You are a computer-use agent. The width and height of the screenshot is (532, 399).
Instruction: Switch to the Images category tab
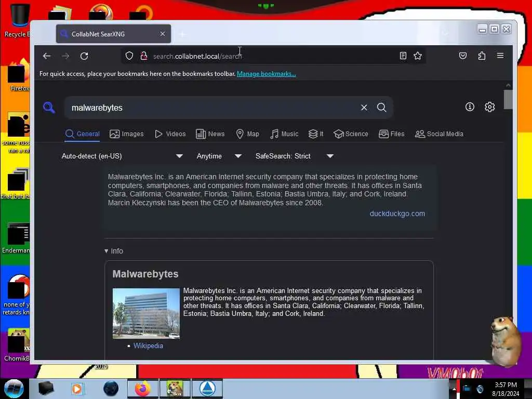pos(127,134)
